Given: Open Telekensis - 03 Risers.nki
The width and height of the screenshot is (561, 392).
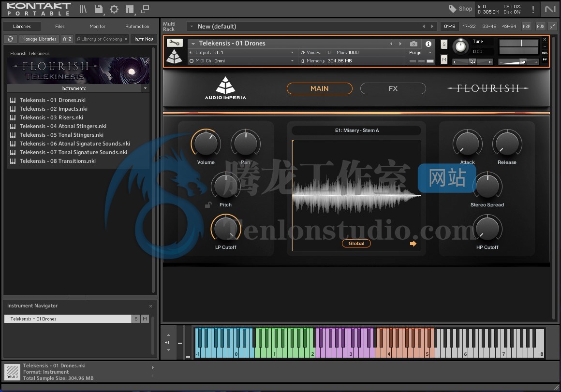Looking at the screenshot, I should [x=51, y=117].
